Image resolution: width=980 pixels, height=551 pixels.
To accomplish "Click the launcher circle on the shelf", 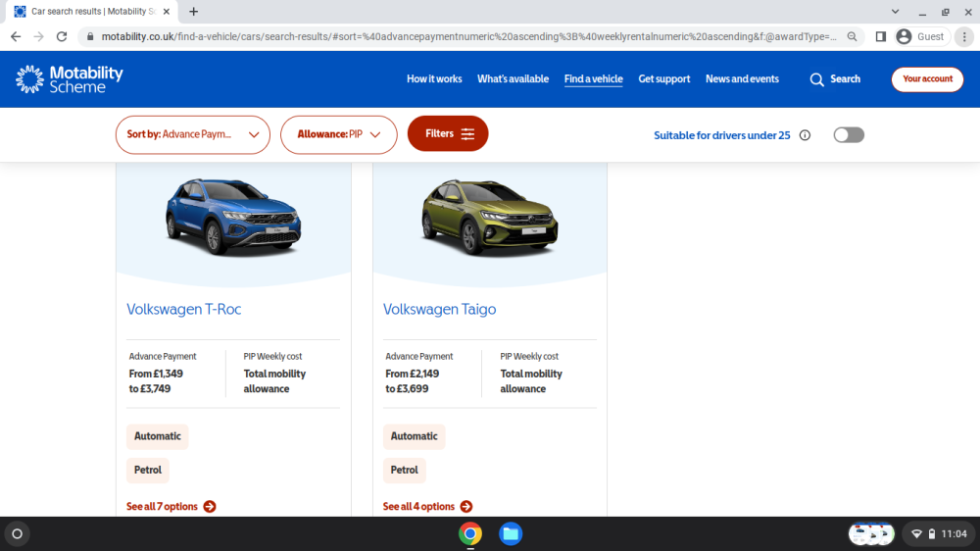I will (18, 534).
